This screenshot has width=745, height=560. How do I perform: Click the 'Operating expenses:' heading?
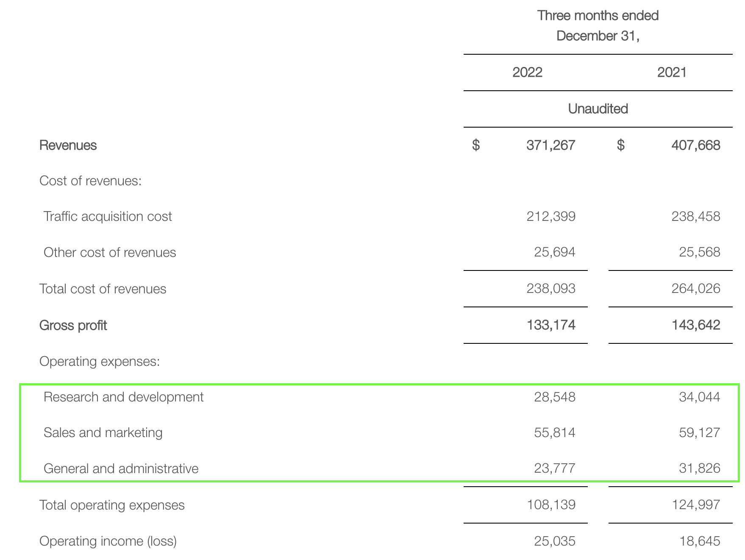click(100, 362)
